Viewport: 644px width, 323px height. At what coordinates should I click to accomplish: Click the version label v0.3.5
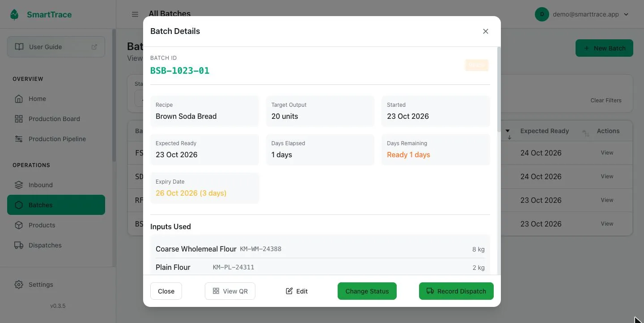58,306
